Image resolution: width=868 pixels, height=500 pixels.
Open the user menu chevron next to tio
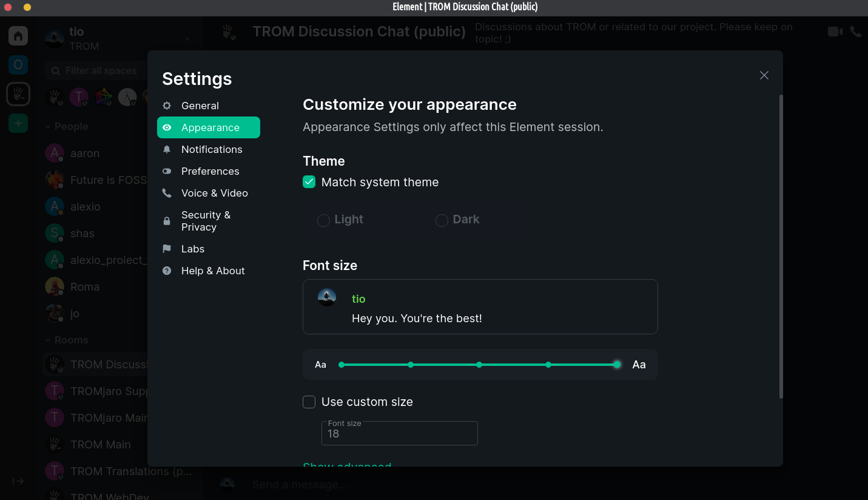(x=187, y=39)
